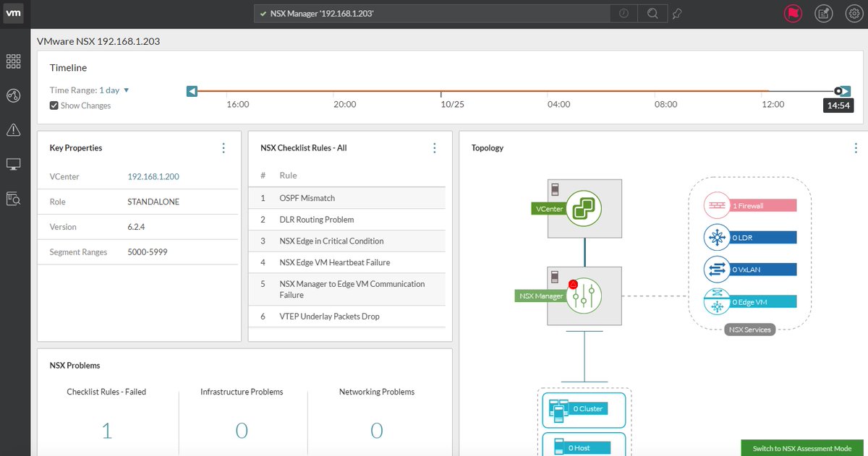The image size is (868, 456).
Task: Click the NSX Services group label
Action: pyautogui.click(x=750, y=330)
